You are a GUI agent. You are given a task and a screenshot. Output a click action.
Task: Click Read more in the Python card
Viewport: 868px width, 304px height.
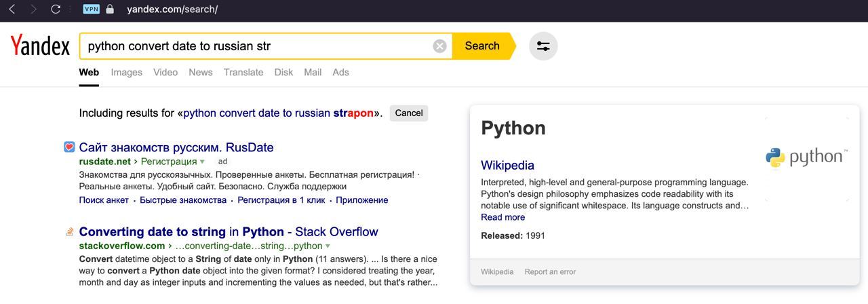click(x=502, y=217)
